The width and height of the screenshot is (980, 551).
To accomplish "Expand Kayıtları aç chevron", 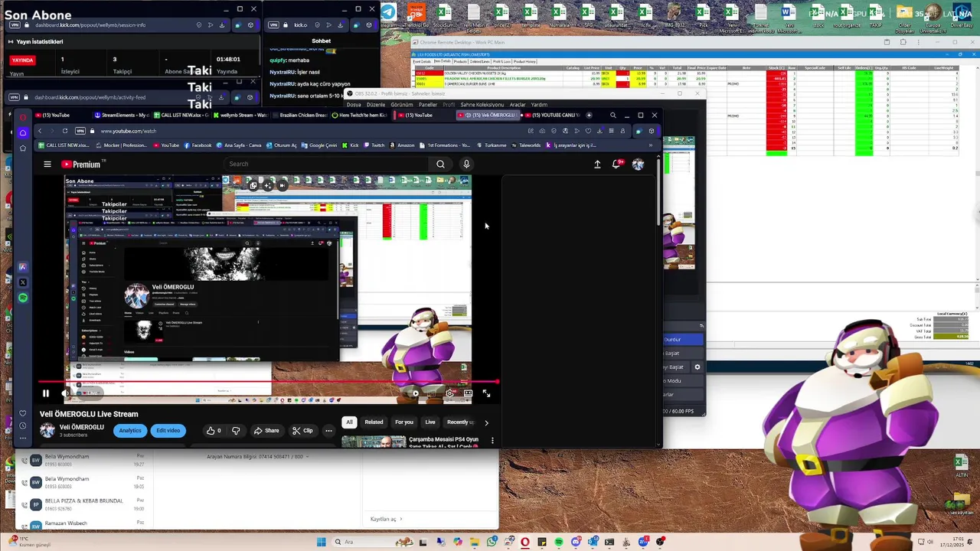I will [x=400, y=519].
